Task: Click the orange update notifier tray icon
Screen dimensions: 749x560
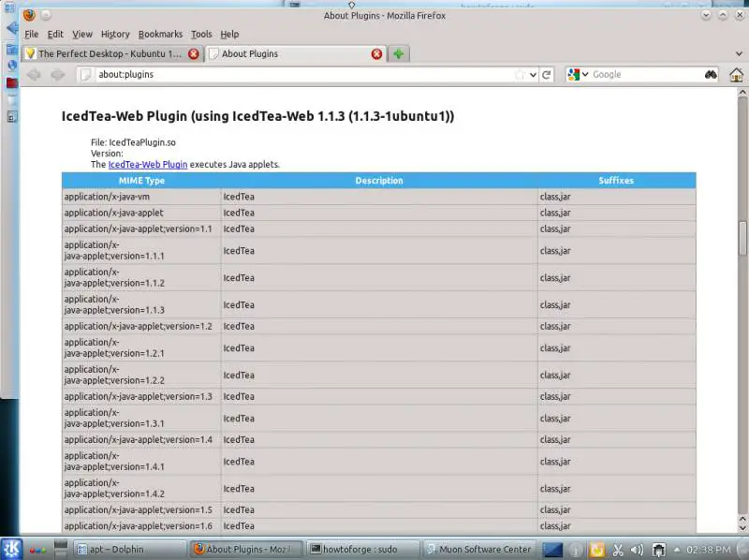Action: [596, 551]
